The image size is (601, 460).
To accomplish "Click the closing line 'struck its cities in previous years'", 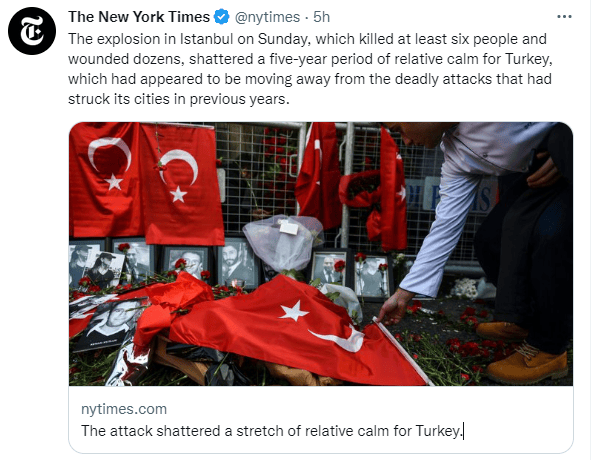I will [x=179, y=99].
